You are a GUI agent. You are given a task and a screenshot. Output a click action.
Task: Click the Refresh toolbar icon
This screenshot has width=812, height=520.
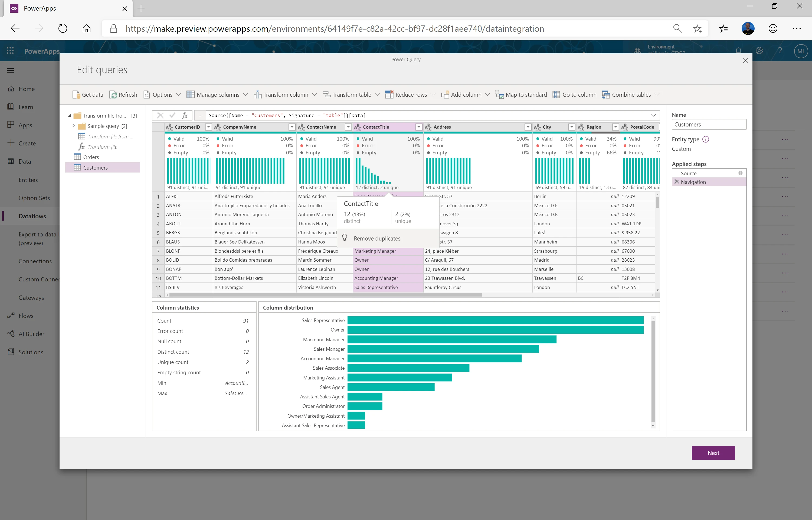click(x=113, y=95)
